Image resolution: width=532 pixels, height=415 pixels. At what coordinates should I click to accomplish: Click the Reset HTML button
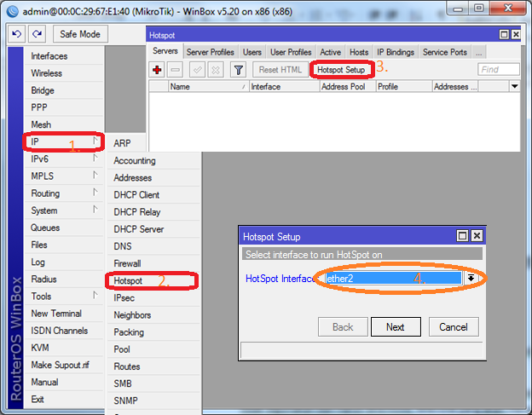tap(280, 70)
